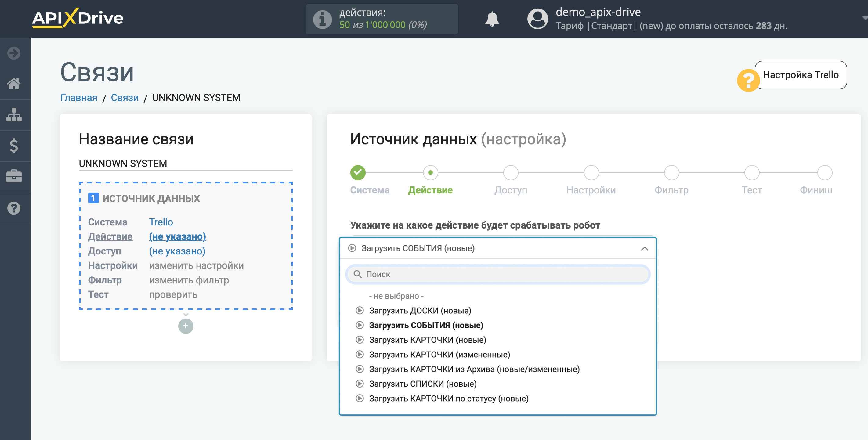The image size is (868, 440).
Task: Select '- не выбрано -' option
Action: pos(396,296)
